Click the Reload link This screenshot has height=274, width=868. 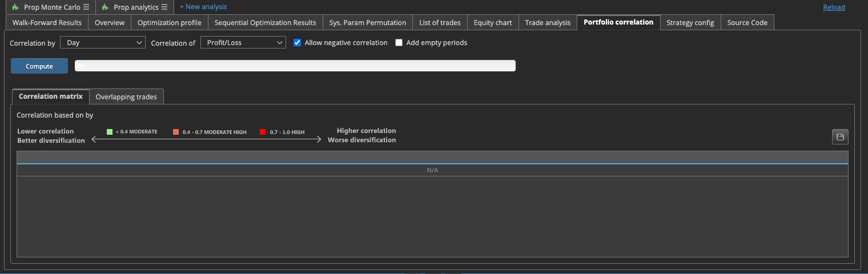(x=834, y=7)
